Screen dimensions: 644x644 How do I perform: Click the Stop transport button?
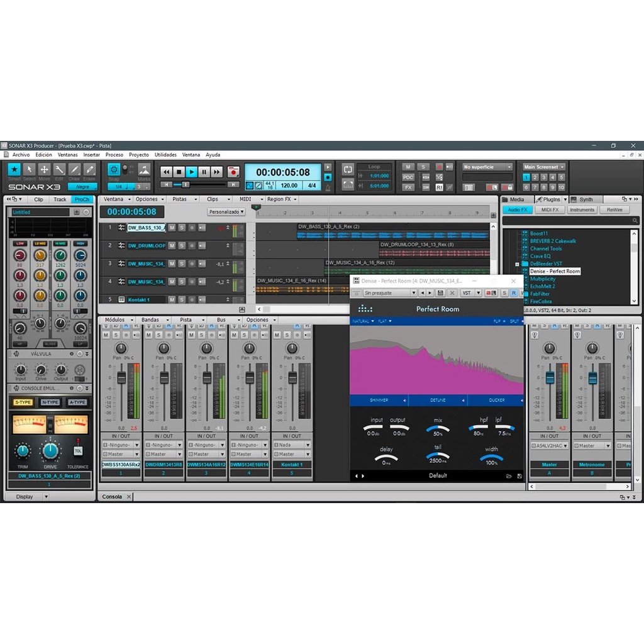click(179, 172)
